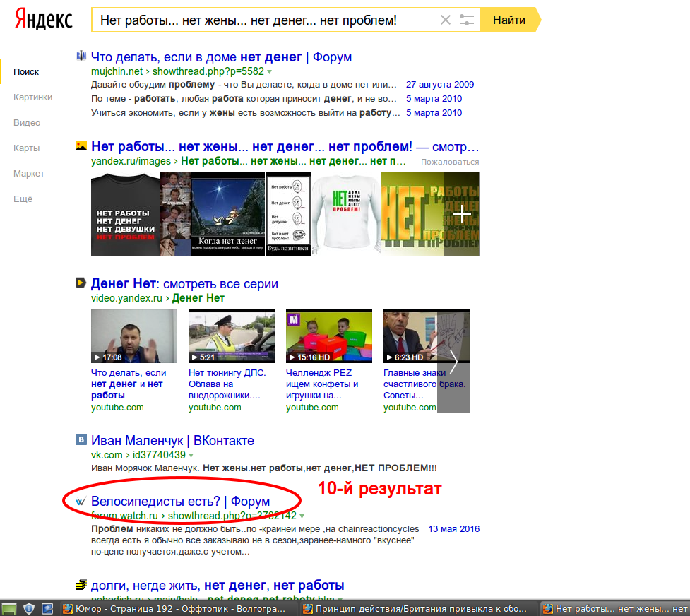Viewport: 690px width, 616px height.
Task: Switch to 'Принцип действия/Британия' taskbar window
Action: click(x=416, y=609)
